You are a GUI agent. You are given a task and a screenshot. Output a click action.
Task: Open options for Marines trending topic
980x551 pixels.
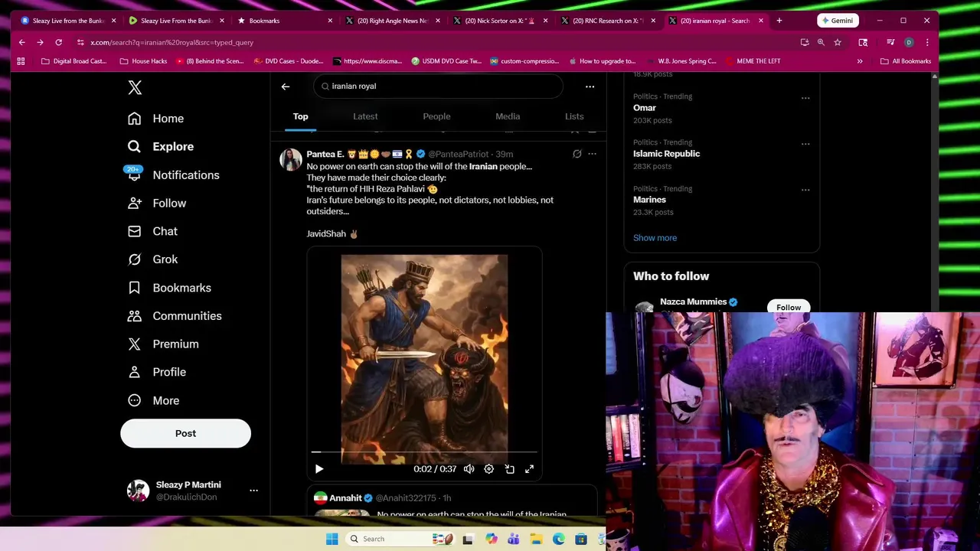805,190
